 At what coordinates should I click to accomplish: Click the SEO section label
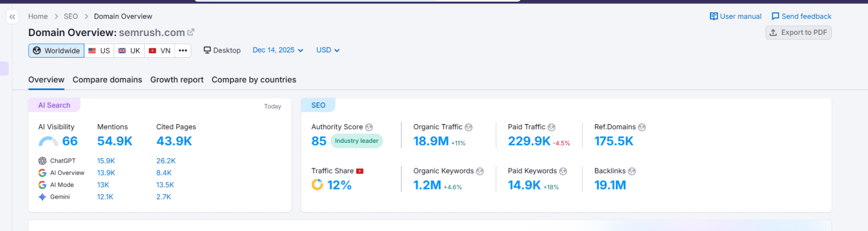click(x=318, y=105)
